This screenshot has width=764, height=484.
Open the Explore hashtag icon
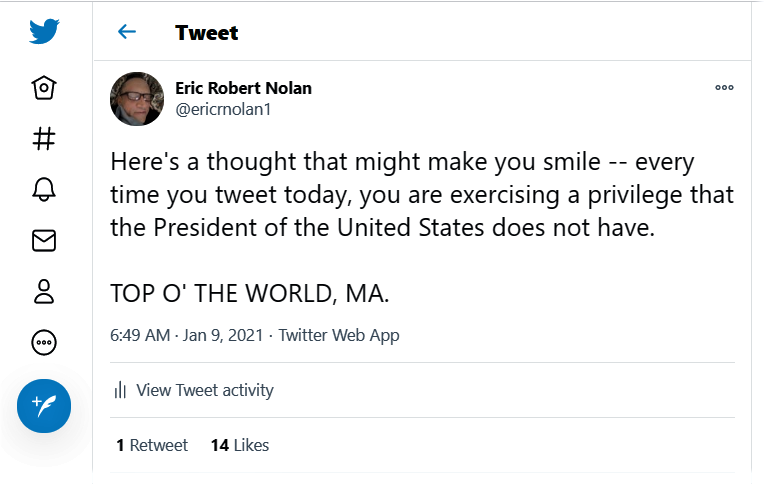pos(44,138)
